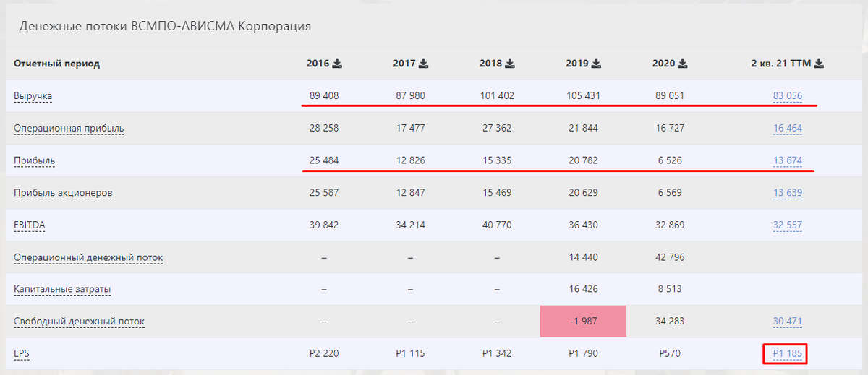Open the Выручка row label link
The height and width of the screenshot is (375, 868).
click(x=33, y=95)
